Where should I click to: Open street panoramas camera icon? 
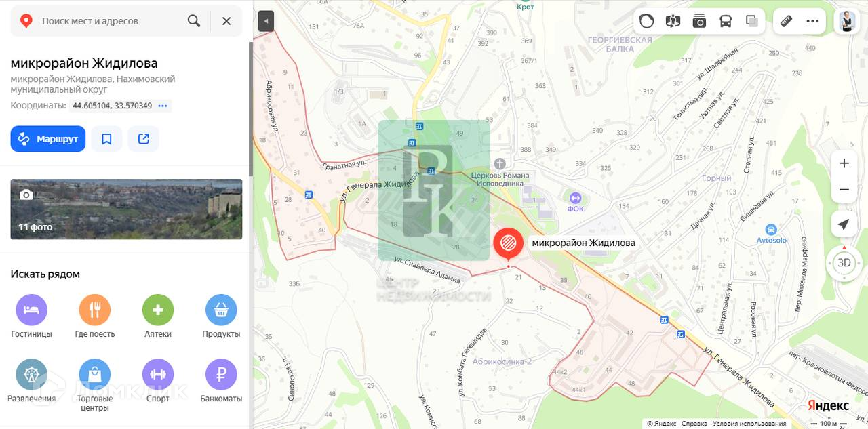point(699,21)
